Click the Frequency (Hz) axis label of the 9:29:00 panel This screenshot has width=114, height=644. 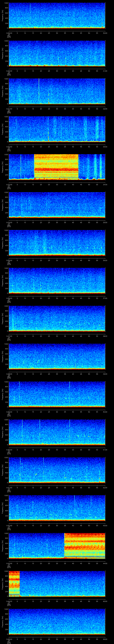(x=3, y=16)
